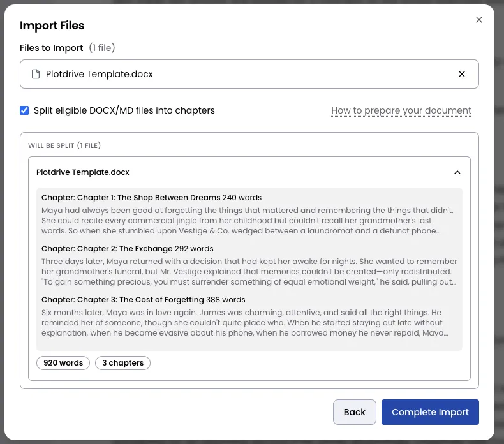504x444 pixels.
Task: Close the Import Files dialog
Action: (479, 20)
